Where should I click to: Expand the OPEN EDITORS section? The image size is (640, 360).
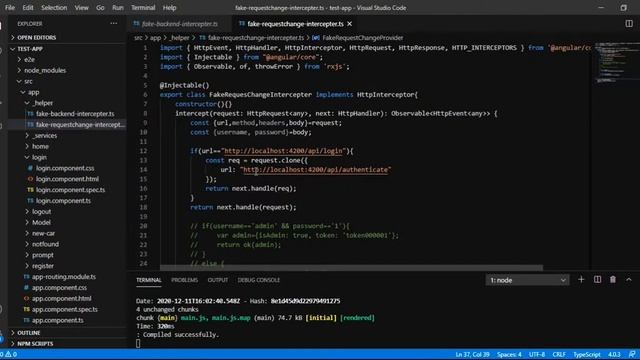tap(36, 38)
